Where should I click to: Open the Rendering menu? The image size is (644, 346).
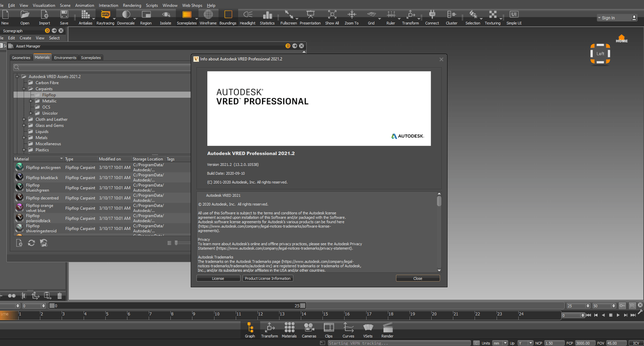tap(132, 5)
